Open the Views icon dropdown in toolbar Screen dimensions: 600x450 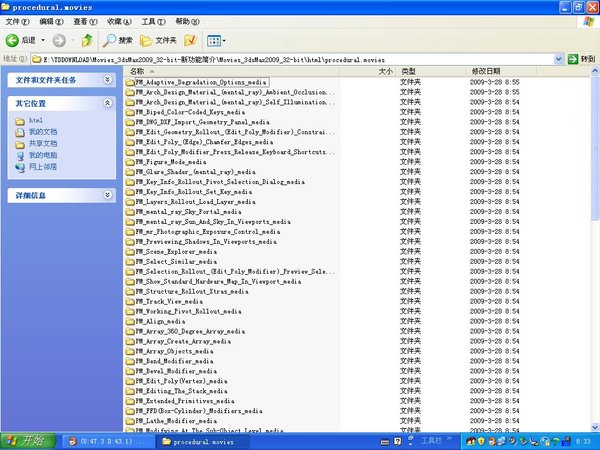[216, 40]
